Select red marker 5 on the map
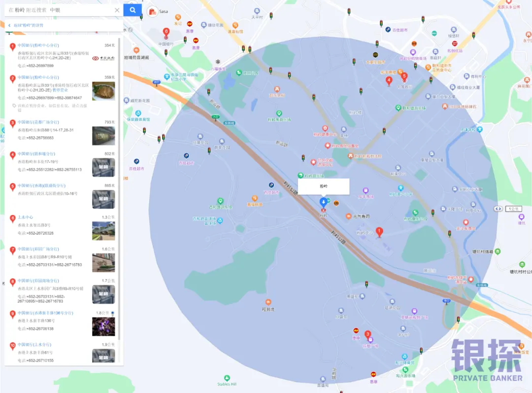This screenshot has height=393, width=532. 404,77
